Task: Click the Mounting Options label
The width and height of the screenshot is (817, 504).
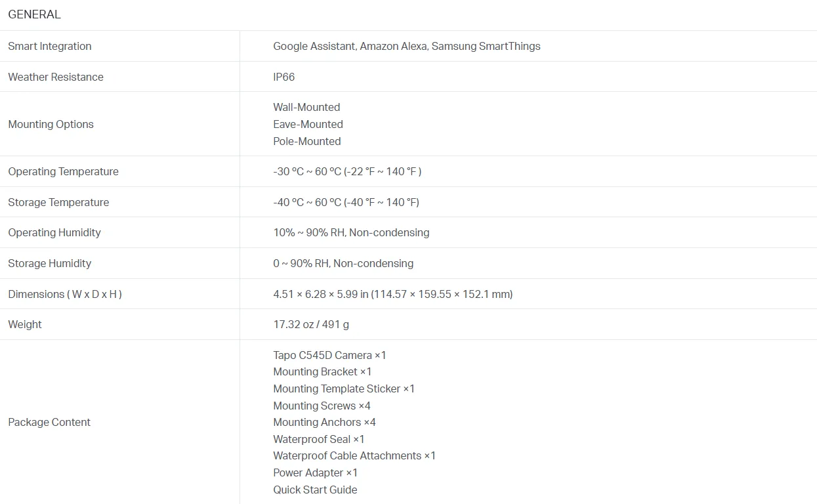Action: pyautogui.click(x=51, y=124)
